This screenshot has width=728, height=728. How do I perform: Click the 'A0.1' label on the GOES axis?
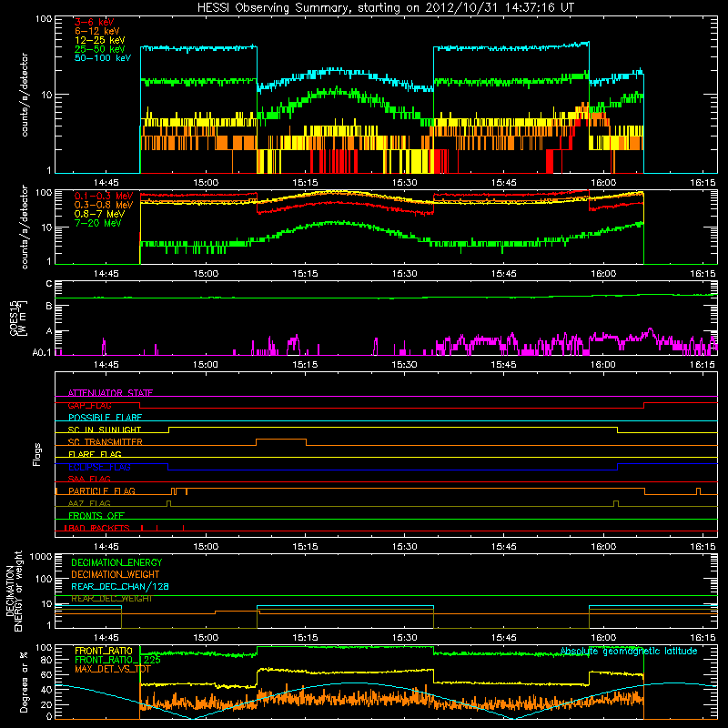tap(42, 353)
